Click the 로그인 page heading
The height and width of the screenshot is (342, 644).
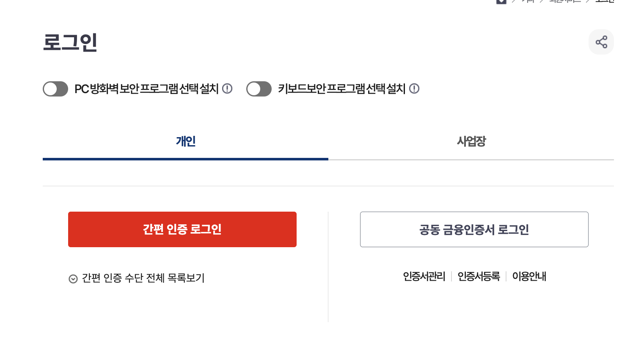[70, 42]
